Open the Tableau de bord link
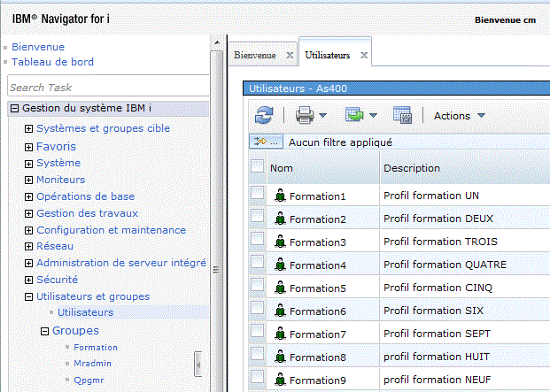This screenshot has width=550, height=392. [x=52, y=62]
